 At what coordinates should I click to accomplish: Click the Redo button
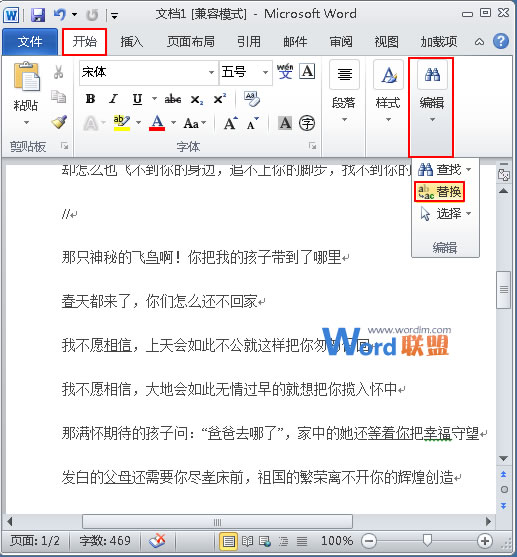pyautogui.click(x=92, y=15)
